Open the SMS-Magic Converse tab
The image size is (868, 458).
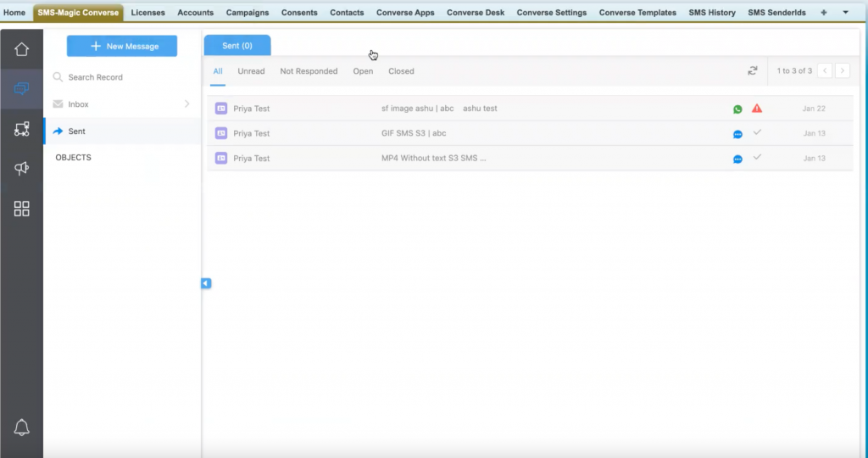pyautogui.click(x=78, y=12)
